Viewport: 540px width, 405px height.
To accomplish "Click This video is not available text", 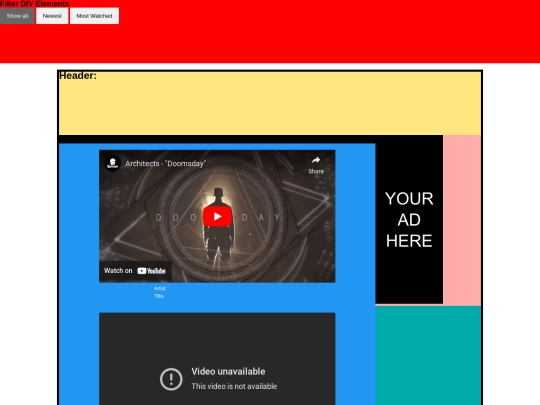I will tap(234, 386).
